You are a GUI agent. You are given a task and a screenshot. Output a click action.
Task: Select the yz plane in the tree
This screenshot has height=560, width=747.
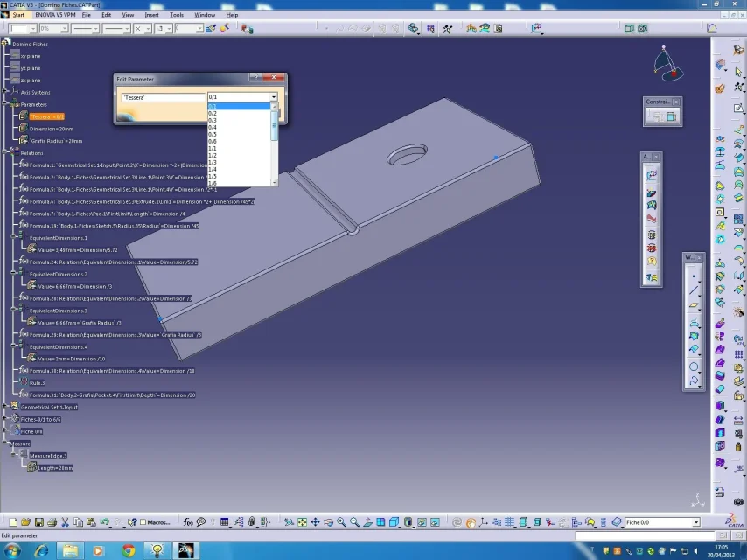[x=31, y=68]
